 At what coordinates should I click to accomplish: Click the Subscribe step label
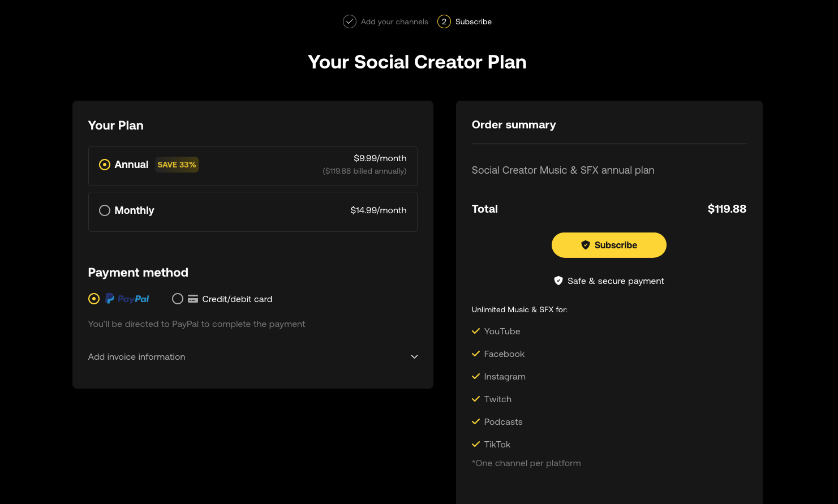474,21
